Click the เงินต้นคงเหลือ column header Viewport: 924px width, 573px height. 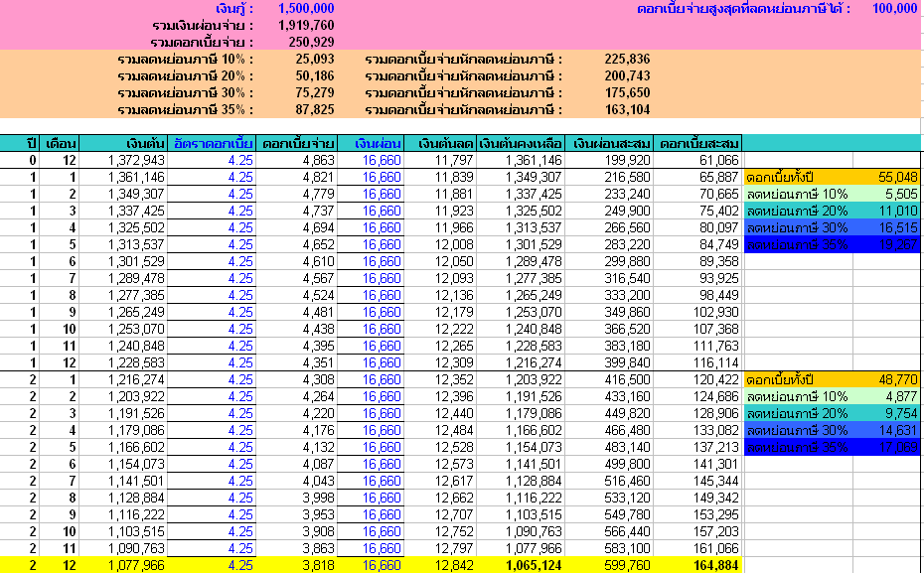click(523, 143)
